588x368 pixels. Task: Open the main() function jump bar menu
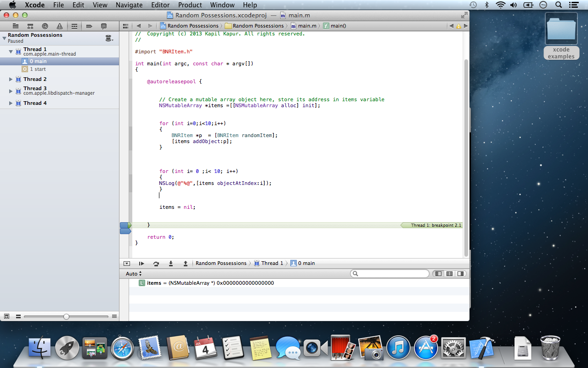[x=334, y=26]
